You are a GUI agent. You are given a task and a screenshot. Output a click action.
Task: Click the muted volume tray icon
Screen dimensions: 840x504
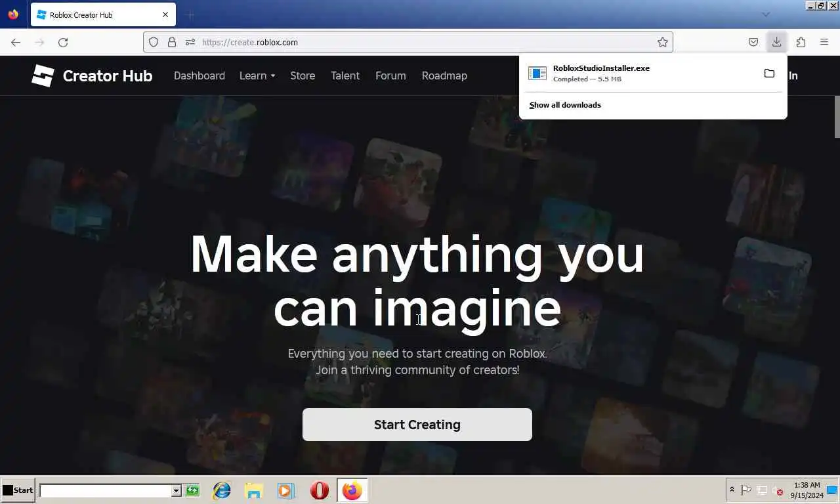778,490
